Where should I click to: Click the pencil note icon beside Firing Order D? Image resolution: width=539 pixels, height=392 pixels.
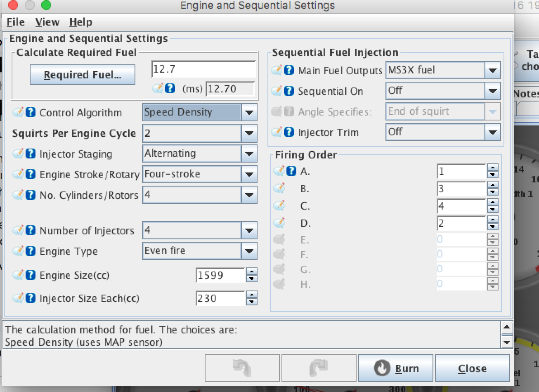click(279, 223)
